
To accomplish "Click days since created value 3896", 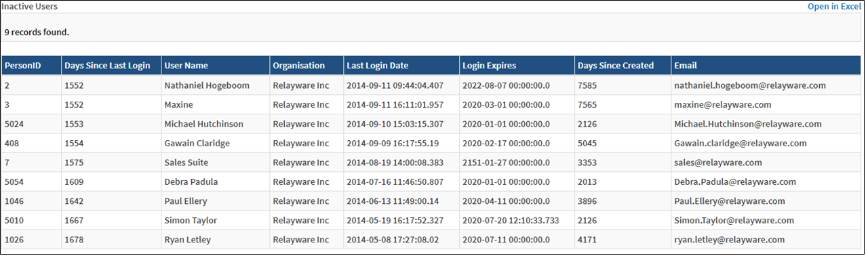I will pos(587,201).
